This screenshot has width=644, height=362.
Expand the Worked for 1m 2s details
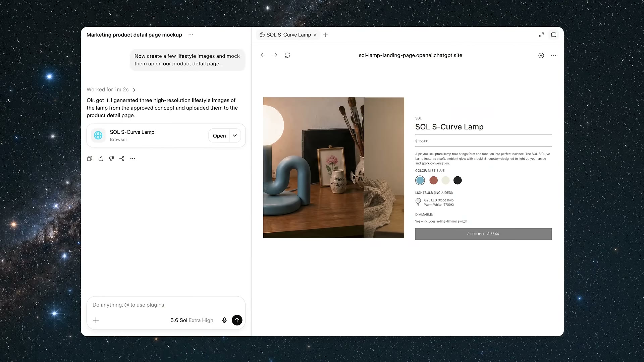(x=111, y=89)
